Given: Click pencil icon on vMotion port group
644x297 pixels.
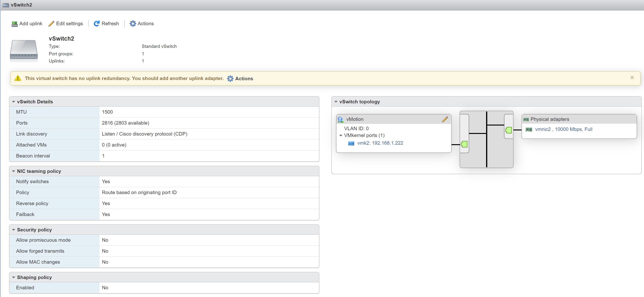Looking at the screenshot, I should pos(445,119).
